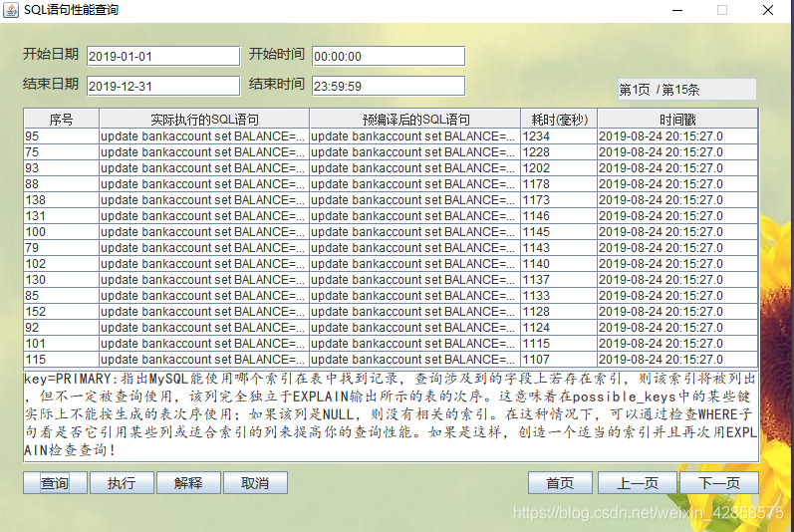Close the SQL语句性能查询 window
The width and height of the screenshot is (794, 532).
point(768,10)
